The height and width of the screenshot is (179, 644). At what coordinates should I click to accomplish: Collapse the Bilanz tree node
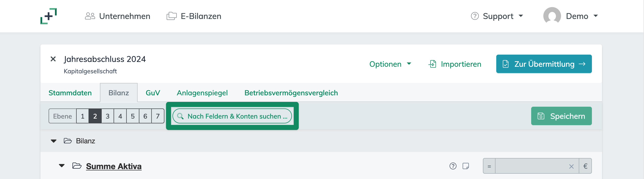[54, 141]
